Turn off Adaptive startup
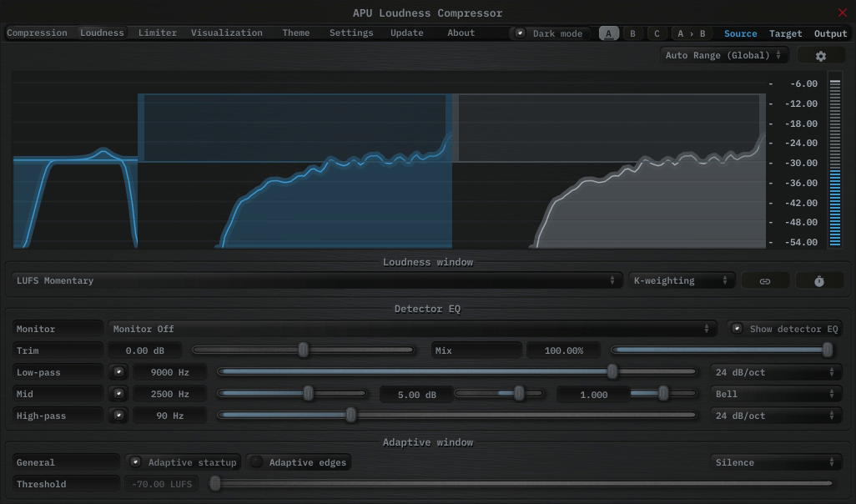 (135, 462)
